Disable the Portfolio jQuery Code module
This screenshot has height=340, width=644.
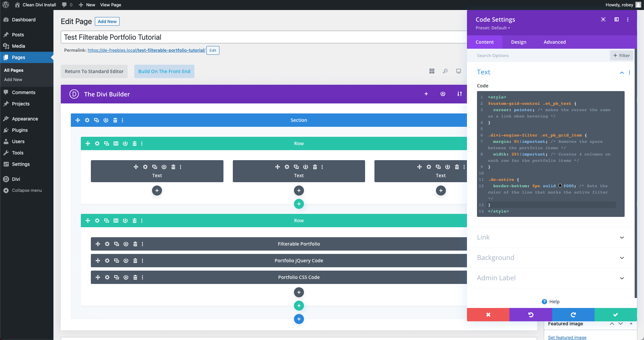(126, 261)
